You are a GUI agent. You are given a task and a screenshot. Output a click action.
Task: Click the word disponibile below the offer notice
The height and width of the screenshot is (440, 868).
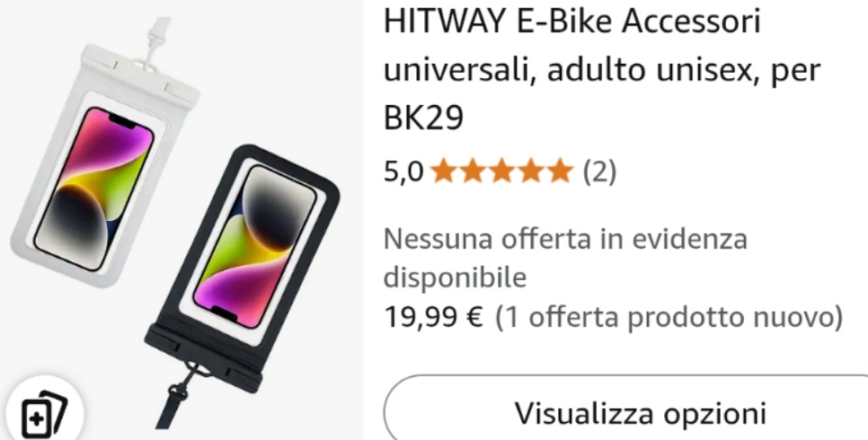tap(455, 277)
